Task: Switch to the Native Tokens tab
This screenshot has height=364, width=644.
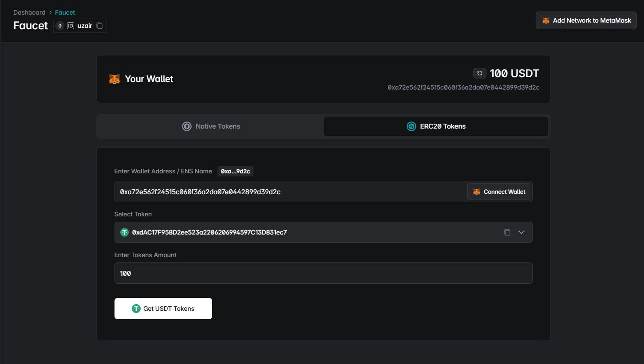Action: coord(211,126)
